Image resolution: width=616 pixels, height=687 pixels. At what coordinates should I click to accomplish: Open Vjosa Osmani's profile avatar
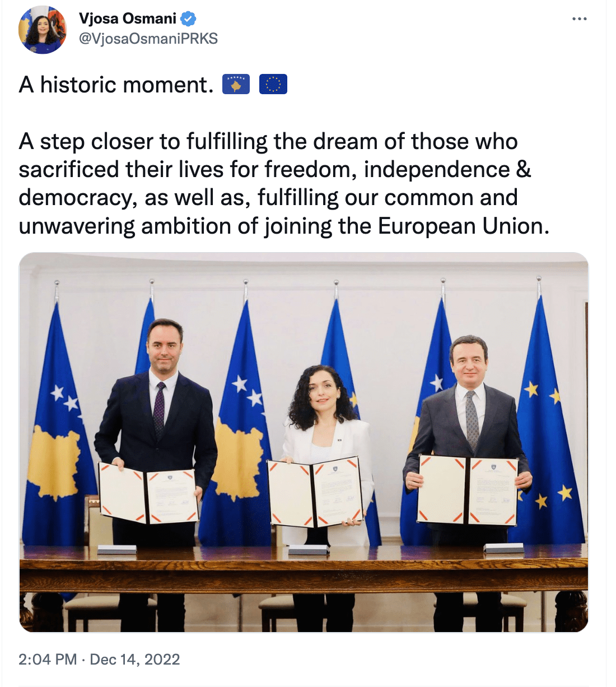pyautogui.click(x=43, y=30)
